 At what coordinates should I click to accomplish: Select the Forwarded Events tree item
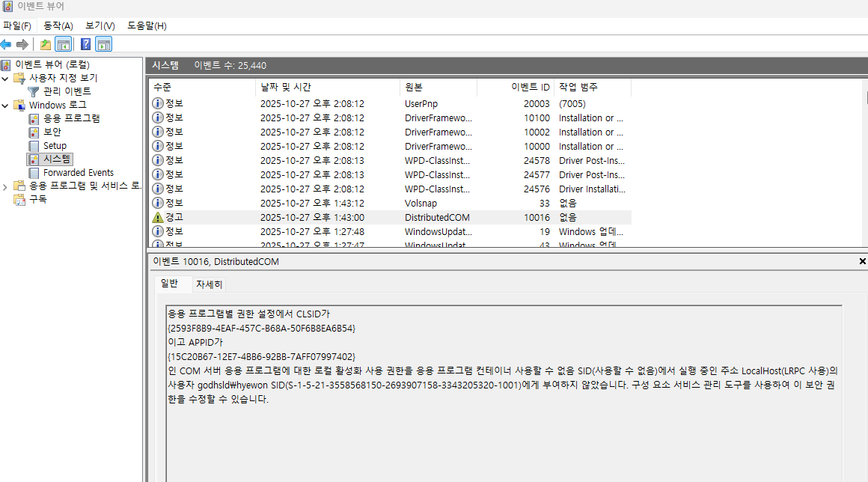click(79, 173)
